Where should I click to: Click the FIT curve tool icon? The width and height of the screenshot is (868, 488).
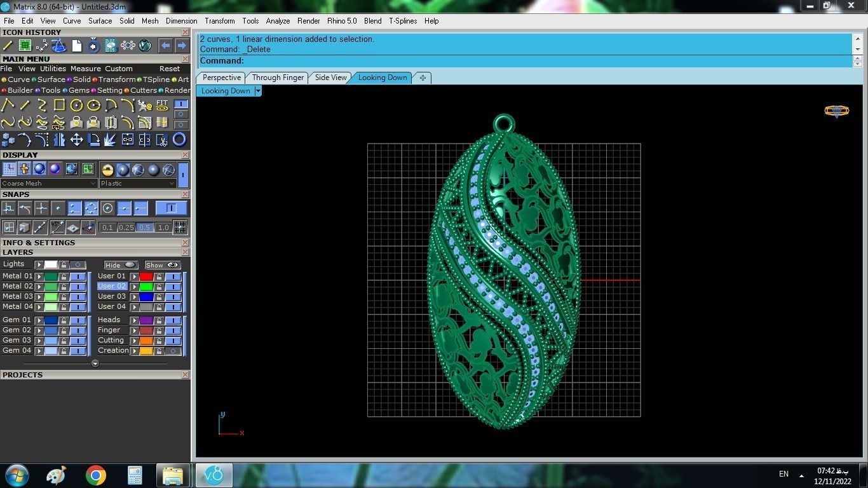pyautogui.click(x=162, y=105)
